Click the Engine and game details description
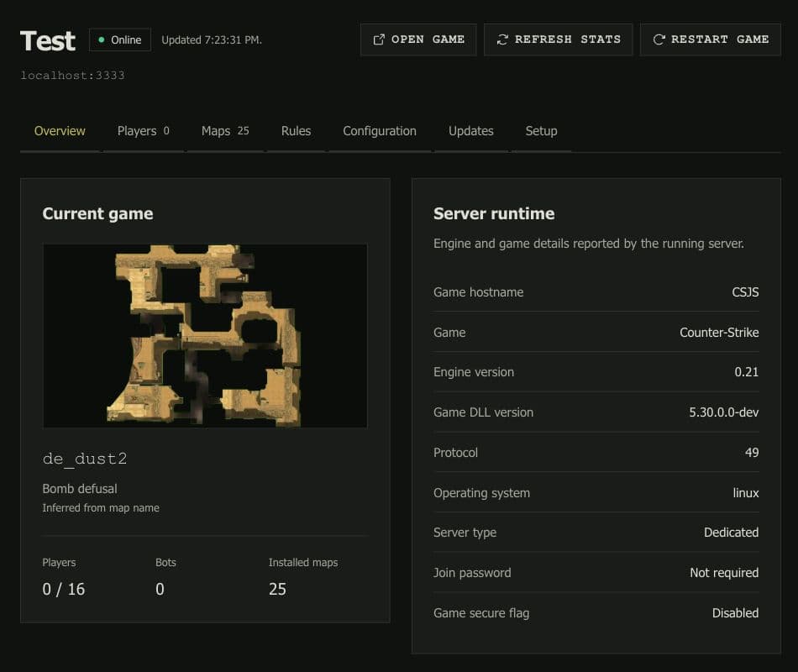Screen dimensions: 798x672 589,244
